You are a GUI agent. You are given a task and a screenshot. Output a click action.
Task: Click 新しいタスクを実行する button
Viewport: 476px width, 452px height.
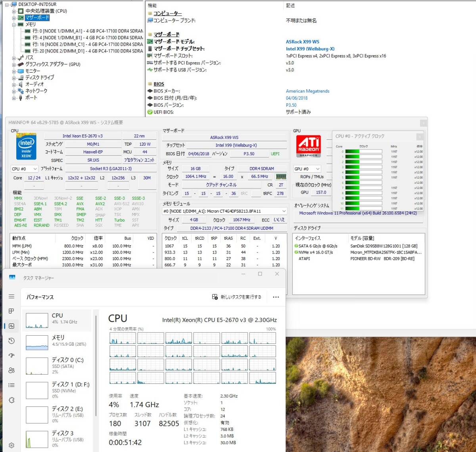[237, 297]
